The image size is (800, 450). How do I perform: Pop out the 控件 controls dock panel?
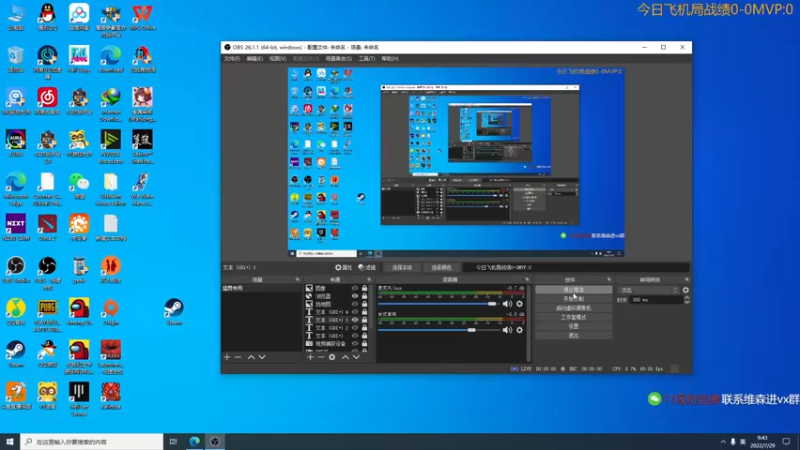tap(609, 280)
